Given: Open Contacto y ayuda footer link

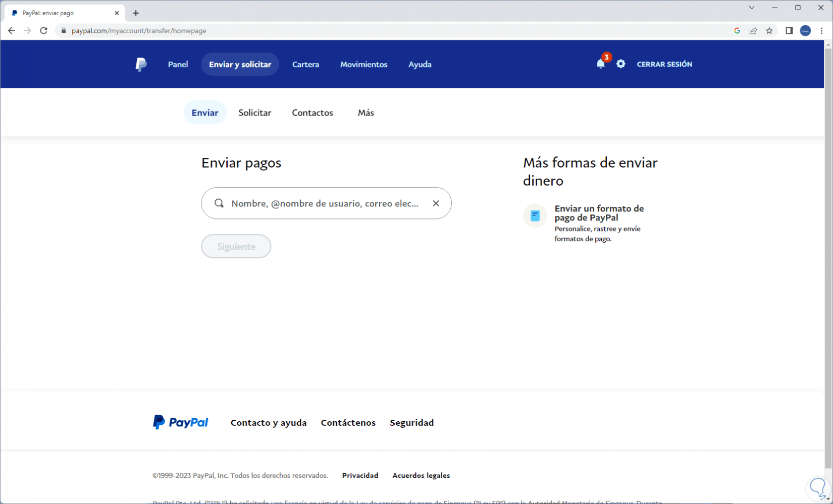Looking at the screenshot, I should pyautogui.click(x=269, y=422).
